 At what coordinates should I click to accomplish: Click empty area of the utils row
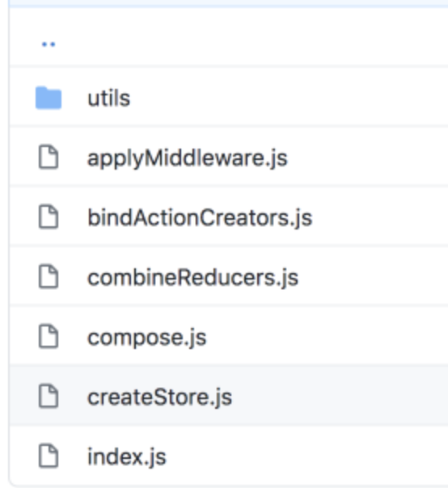(x=290, y=98)
